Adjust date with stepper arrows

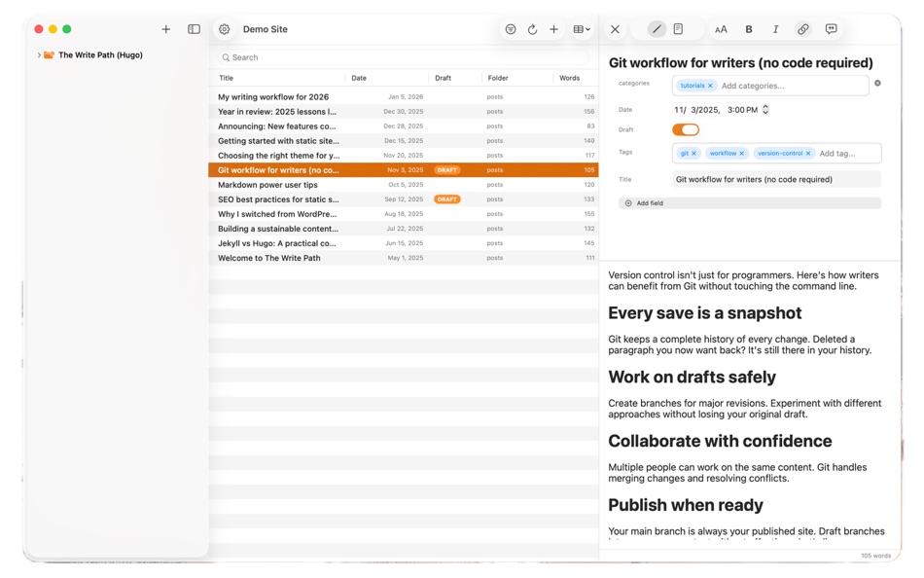click(765, 110)
